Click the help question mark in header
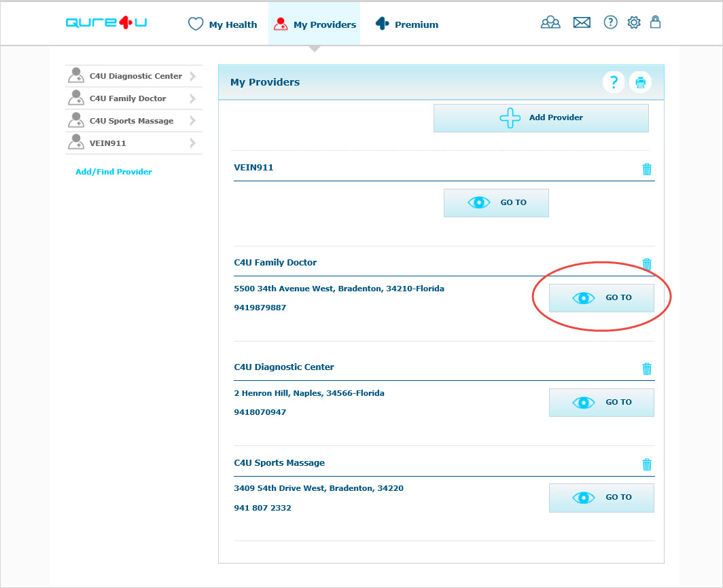The image size is (723, 588). 610,22
